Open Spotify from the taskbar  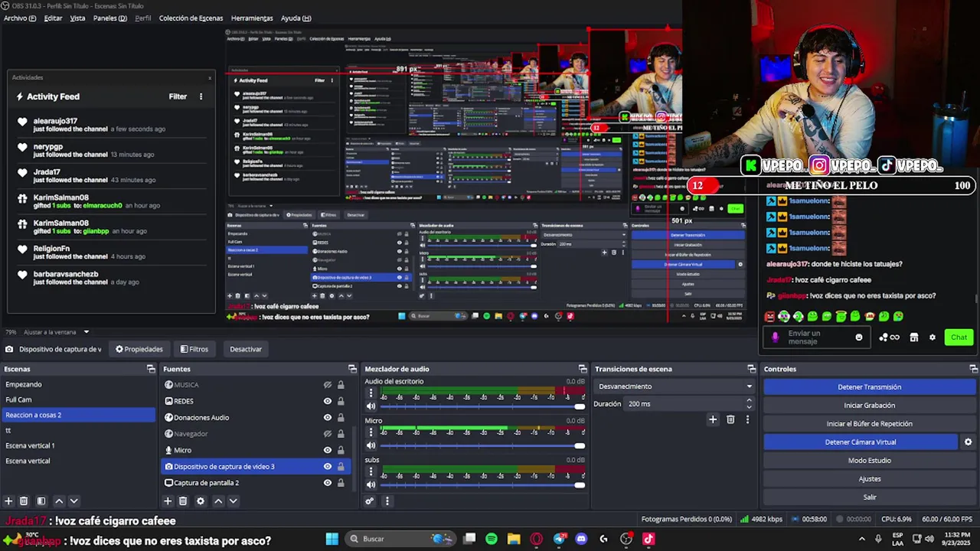[x=492, y=539]
